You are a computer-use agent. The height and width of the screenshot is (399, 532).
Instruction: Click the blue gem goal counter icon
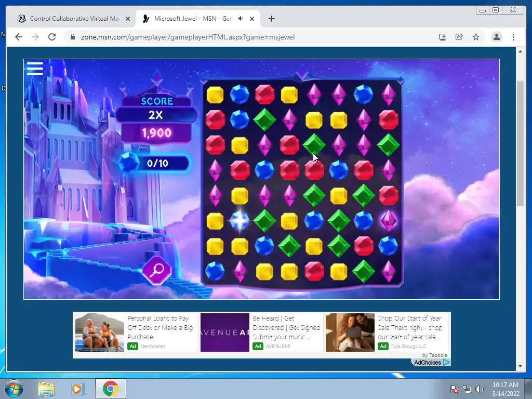pyautogui.click(x=128, y=163)
